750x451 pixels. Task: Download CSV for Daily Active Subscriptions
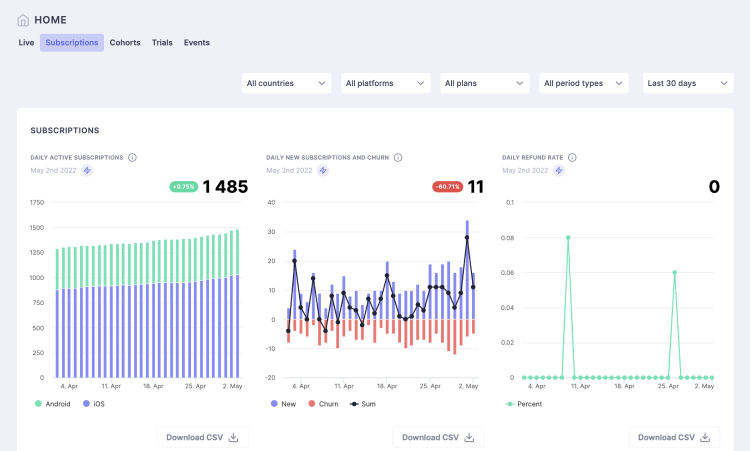point(202,437)
